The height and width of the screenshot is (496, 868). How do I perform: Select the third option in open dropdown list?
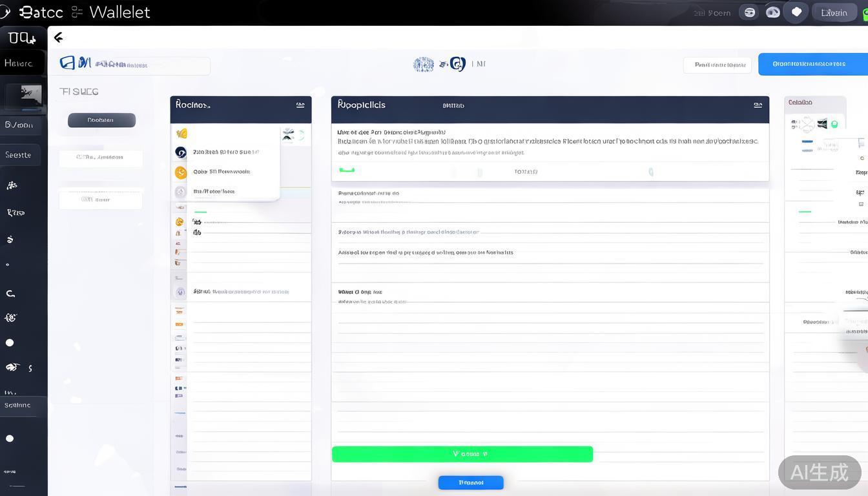tap(214, 191)
